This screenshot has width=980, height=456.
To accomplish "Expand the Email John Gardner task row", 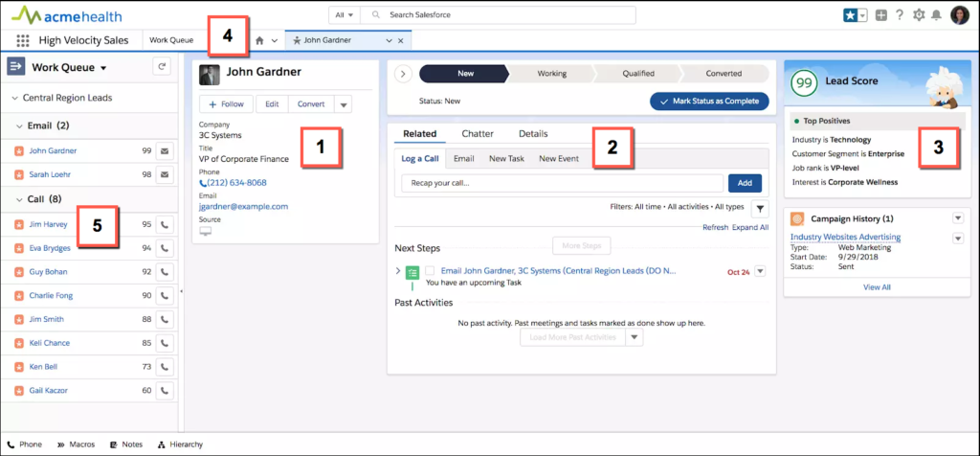I will [x=398, y=271].
